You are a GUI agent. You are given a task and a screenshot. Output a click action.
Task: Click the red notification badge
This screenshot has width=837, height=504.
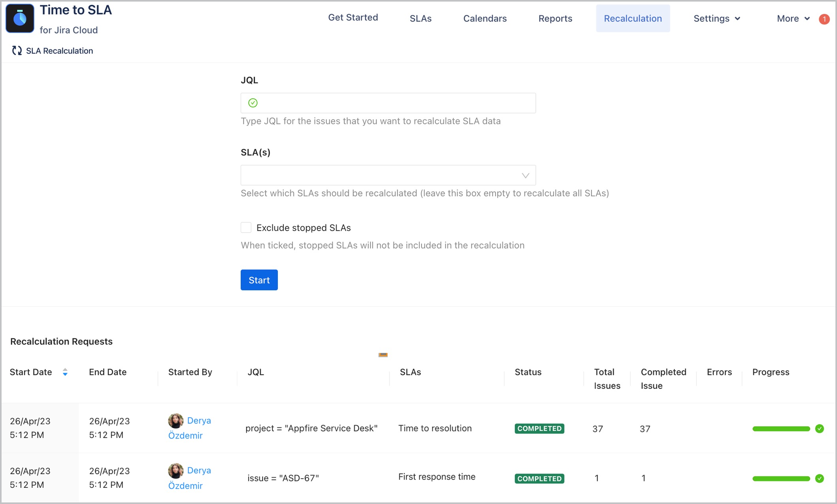coord(824,19)
